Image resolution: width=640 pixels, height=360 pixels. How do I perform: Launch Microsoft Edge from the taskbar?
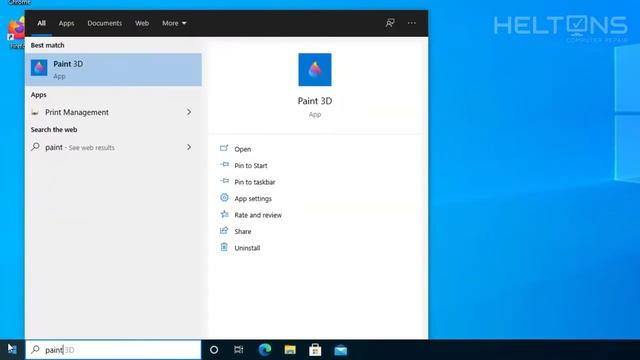[265, 350]
